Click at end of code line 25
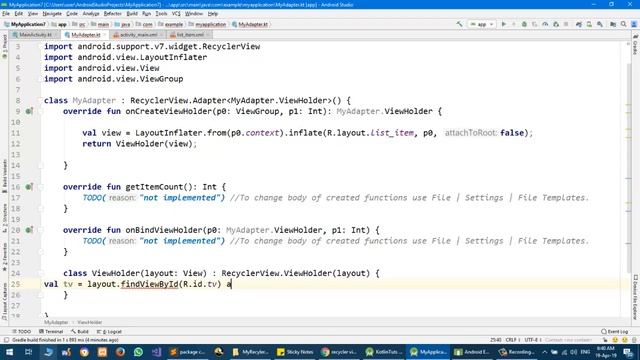Image resolution: width=640 pixels, height=360 pixels. (232, 284)
